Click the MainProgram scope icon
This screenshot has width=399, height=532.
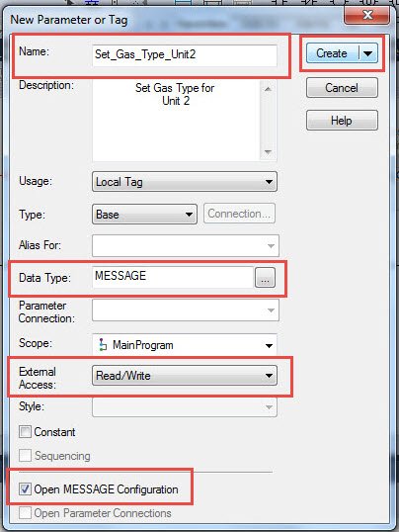pyautogui.click(x=103, y=345)
